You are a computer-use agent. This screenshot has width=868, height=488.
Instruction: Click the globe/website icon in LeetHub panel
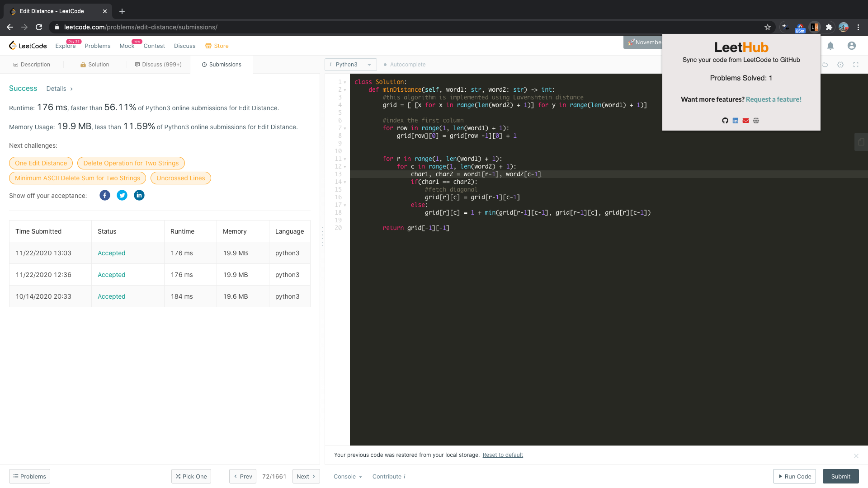(x=756, y=120)
